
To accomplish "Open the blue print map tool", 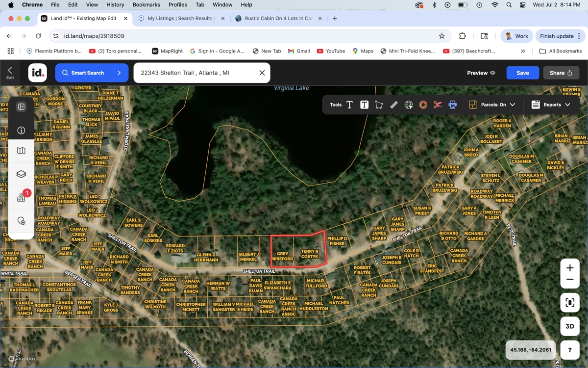I will (x=452, y=105).
